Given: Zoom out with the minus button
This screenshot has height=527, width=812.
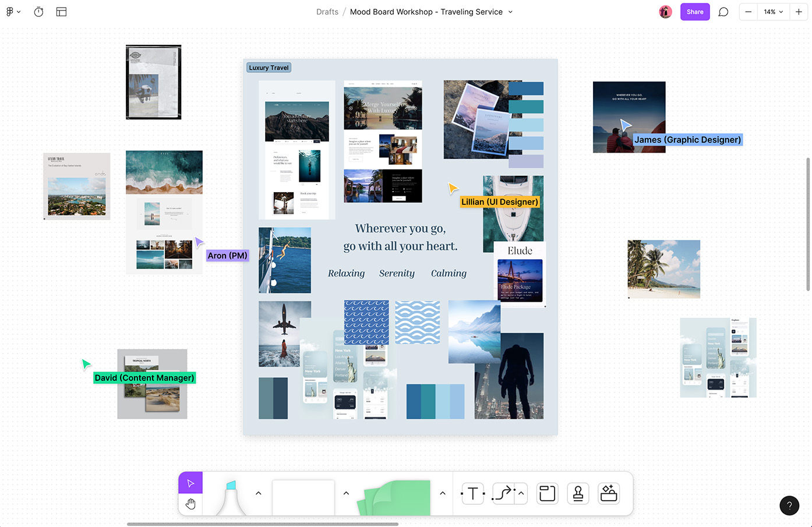Looking at the screenshot, I should pos(749,12).
